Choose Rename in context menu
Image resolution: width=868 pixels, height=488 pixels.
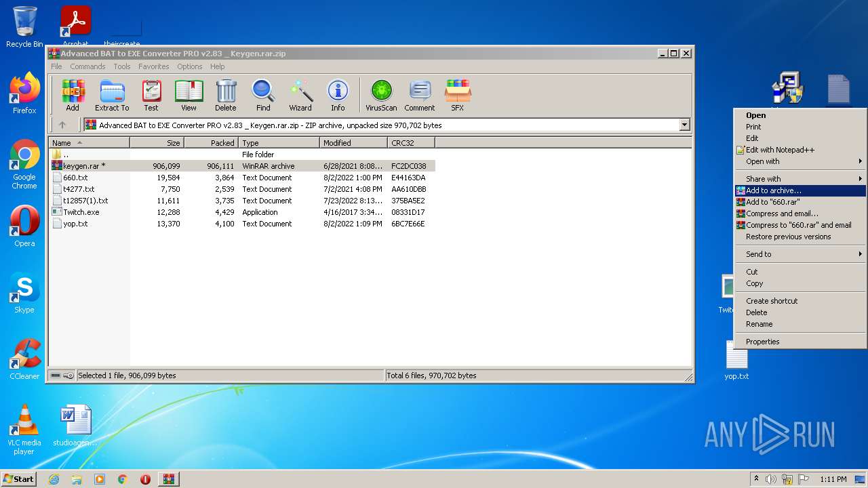point(801,324)
